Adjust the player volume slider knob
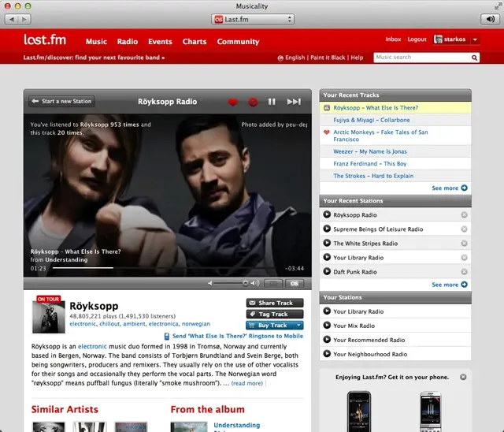Image resolution: width=504 pixels, height=432 pixels. pos(245,283)
